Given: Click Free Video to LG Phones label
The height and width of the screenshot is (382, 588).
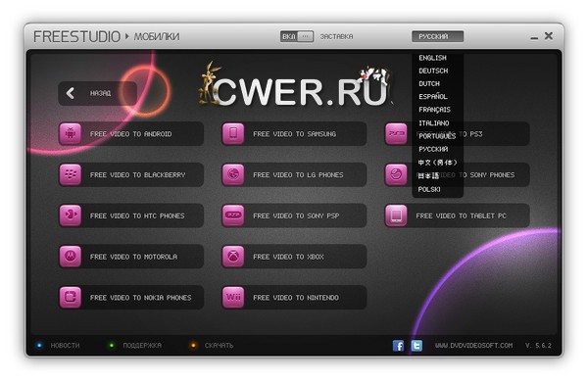Looking at the screenshot, I should (298, 175).
